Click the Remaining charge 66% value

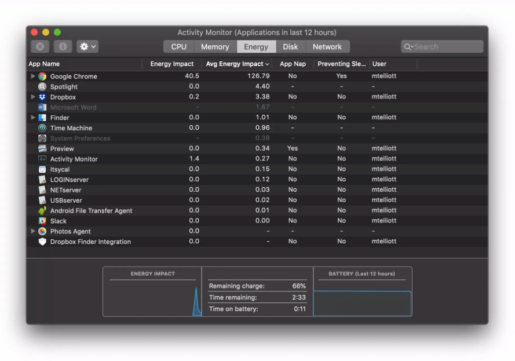299,286
